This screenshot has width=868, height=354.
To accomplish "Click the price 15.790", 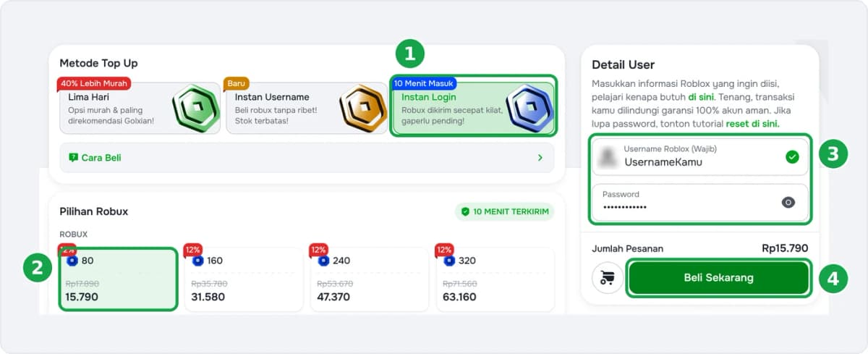I will 82,297.
